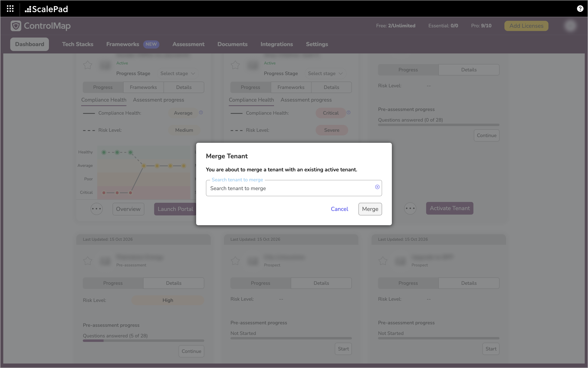Click Continue on the 5 of 28 card
The height and width of the screenshot is (368, 588).
(191, 351)
